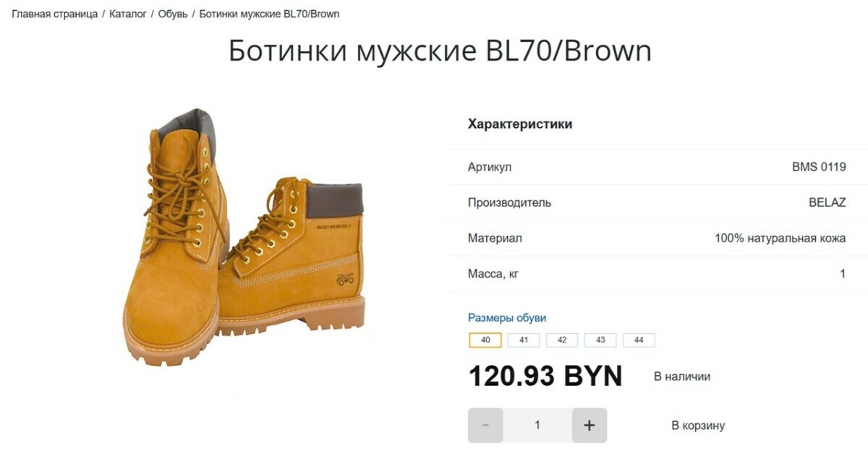
Task: Select shoe size 40
Action: coord(485,340)
